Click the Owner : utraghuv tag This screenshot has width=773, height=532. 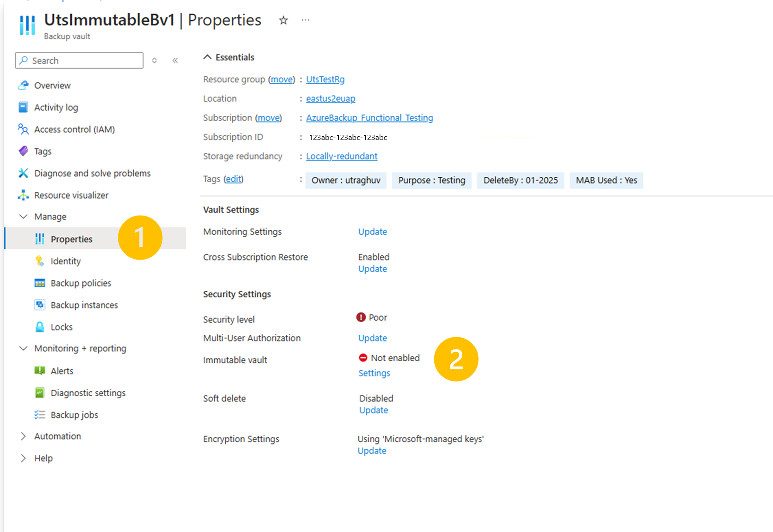point(346,180)
